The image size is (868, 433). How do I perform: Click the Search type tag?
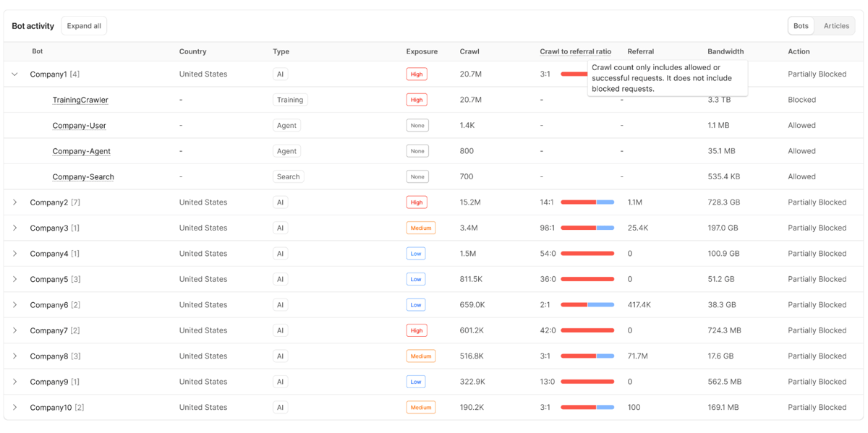288,177
